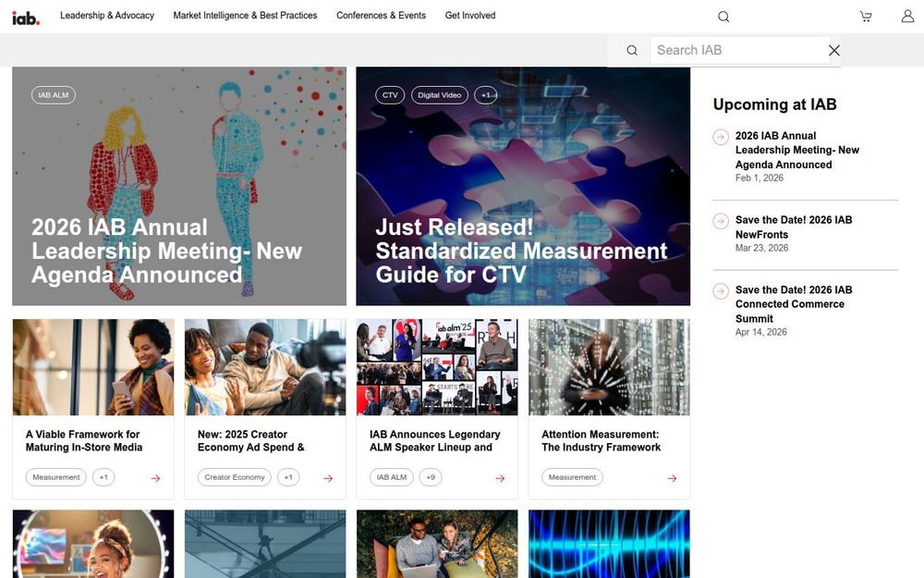
Task: Select IAB ALM tag on Speaker Lineup card
Action: 392,477
